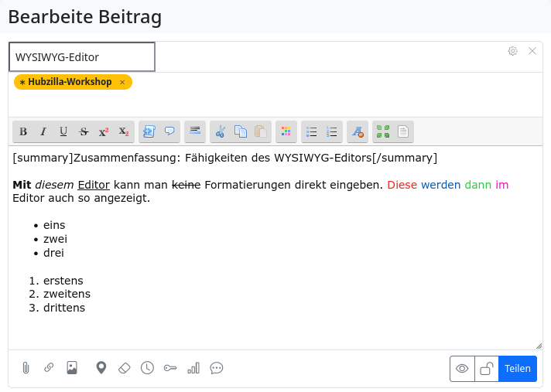Toggle bold formatting in the editor toolbar
Viewport: 551px width, 392px height.
click(x=23, y=131)
